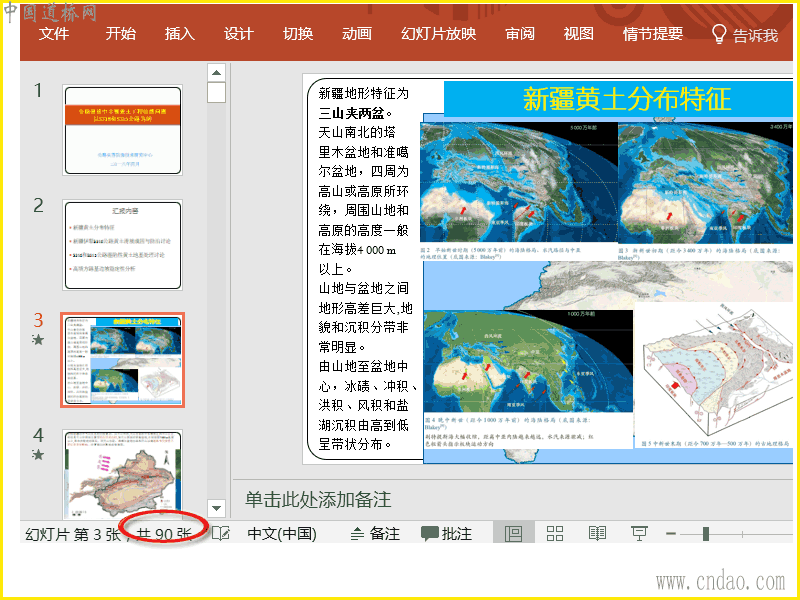Click the 1000万年前 globe image
The image size is (800, 600).
tap(529, 362)
